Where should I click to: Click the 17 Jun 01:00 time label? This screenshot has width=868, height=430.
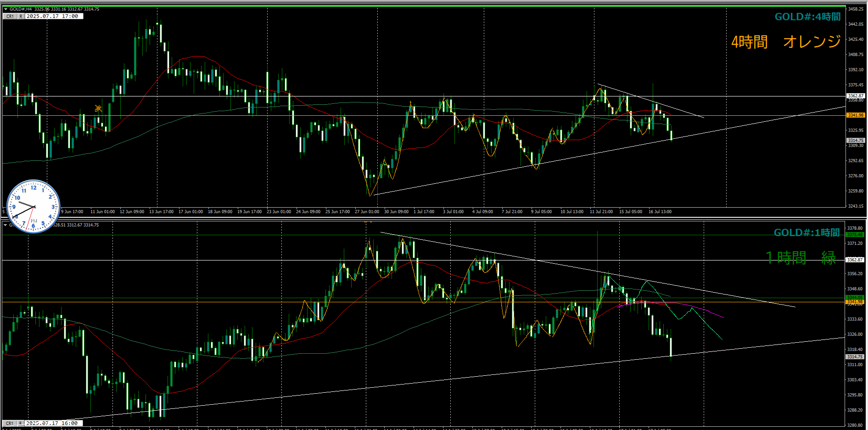click(x=190, y=212)
